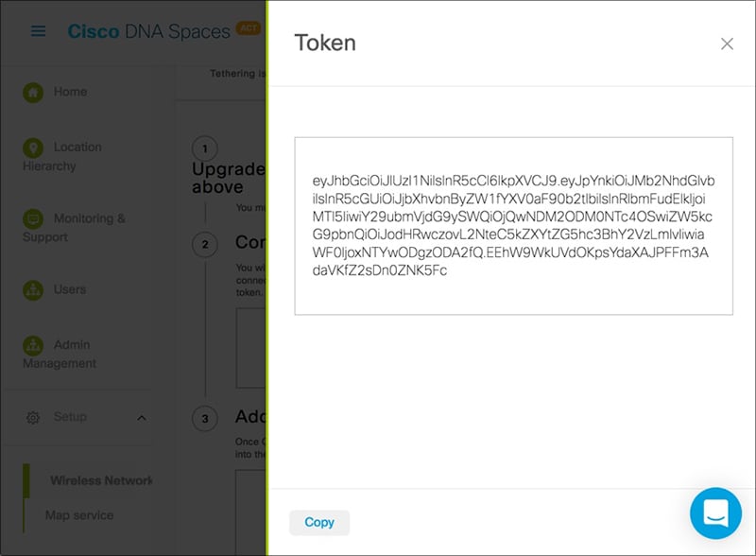756x556 pixels.
Task: Click the Users menu label
Action: [x=70, y=289]
